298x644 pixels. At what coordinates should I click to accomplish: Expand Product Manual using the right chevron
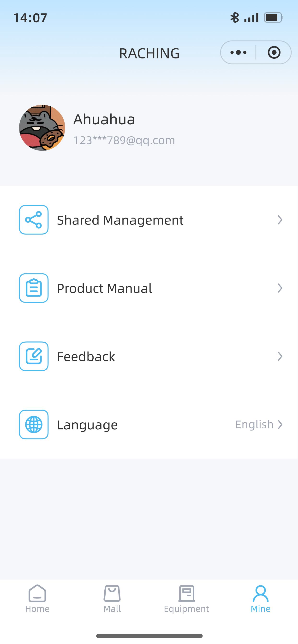[280, 288]
